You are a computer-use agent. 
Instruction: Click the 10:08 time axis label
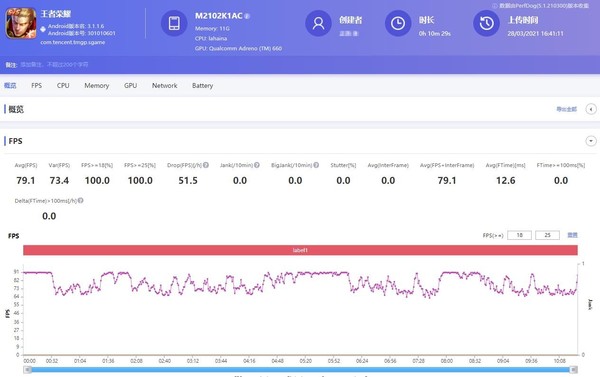coord(559,361)
